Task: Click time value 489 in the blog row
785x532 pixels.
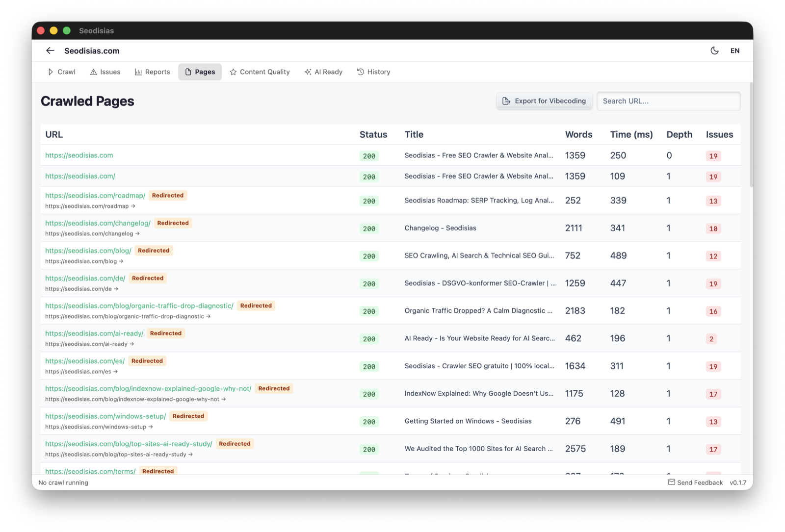Action: pos(618,255)
